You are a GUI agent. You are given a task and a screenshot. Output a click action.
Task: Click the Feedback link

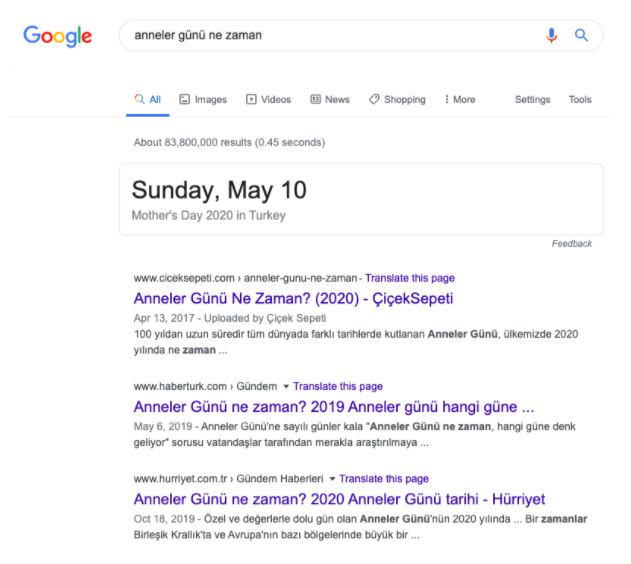point(571,243)
